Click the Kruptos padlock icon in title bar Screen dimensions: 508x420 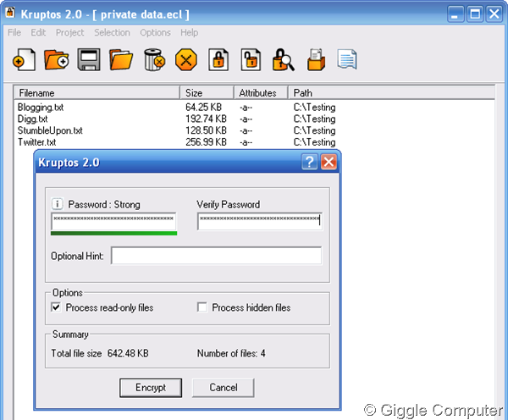point(10,13)
